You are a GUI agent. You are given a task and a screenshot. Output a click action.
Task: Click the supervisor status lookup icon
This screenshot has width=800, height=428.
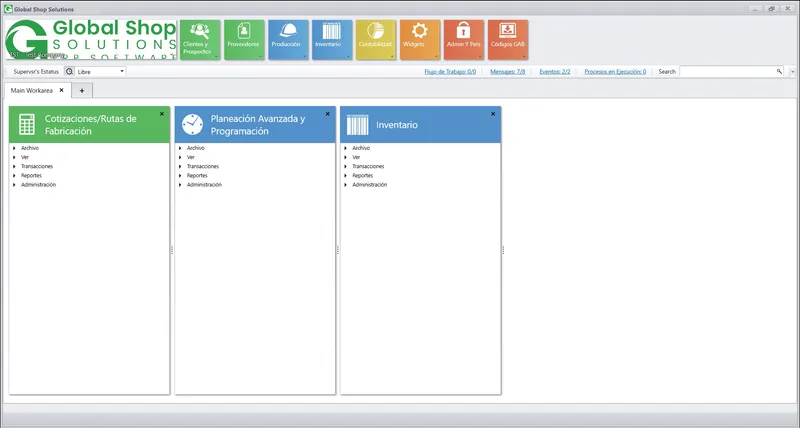coord(69,71)
